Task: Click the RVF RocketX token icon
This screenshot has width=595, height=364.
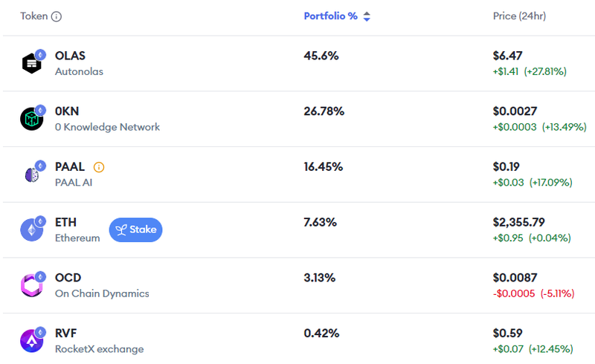Action: [x=32, y=341]
